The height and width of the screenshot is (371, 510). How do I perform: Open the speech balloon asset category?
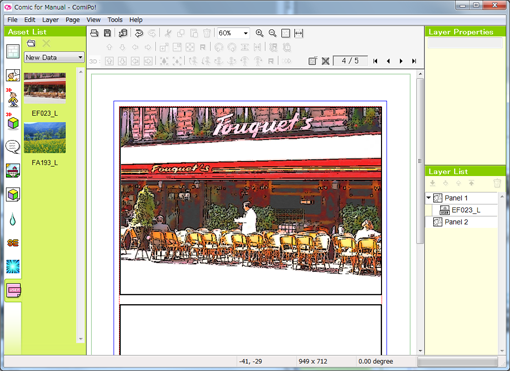coord(13,147)
